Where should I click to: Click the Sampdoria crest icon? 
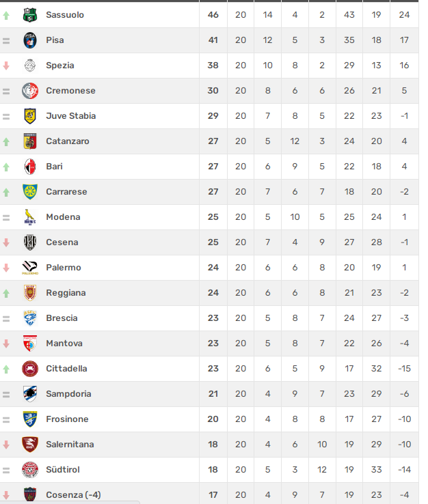[x=30, y=394]
